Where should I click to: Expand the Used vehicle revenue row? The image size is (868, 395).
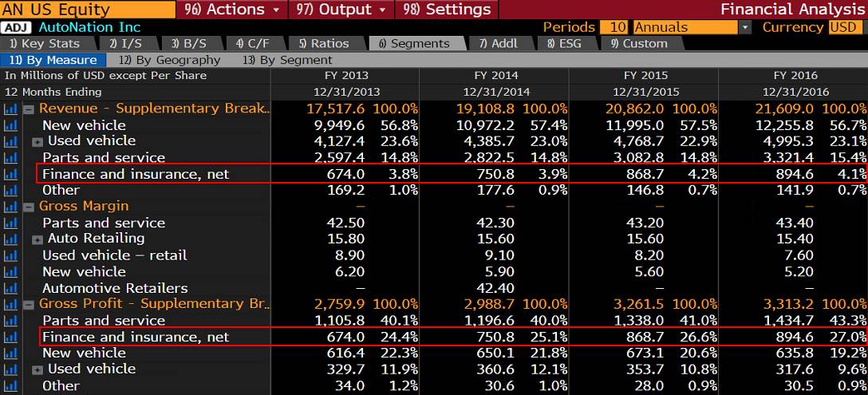37,142
